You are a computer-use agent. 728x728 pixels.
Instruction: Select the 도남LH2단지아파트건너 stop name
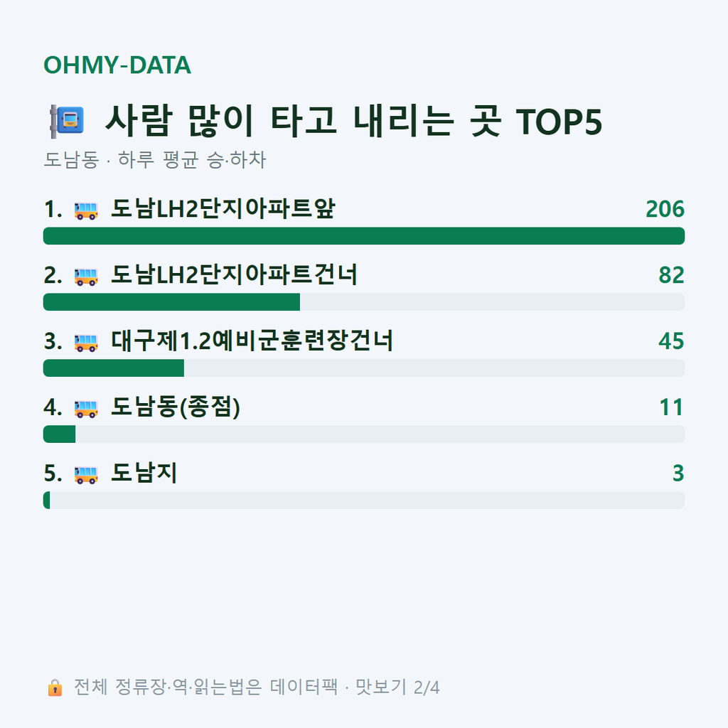click(x=235, y=275)
